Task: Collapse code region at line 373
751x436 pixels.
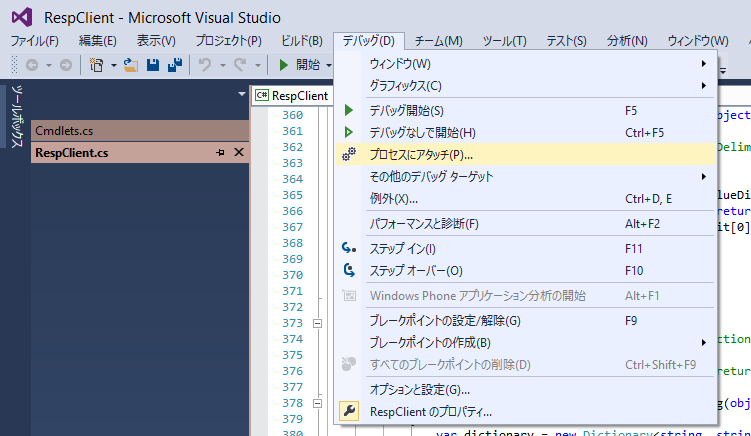Action: click(x=317, y=323)
